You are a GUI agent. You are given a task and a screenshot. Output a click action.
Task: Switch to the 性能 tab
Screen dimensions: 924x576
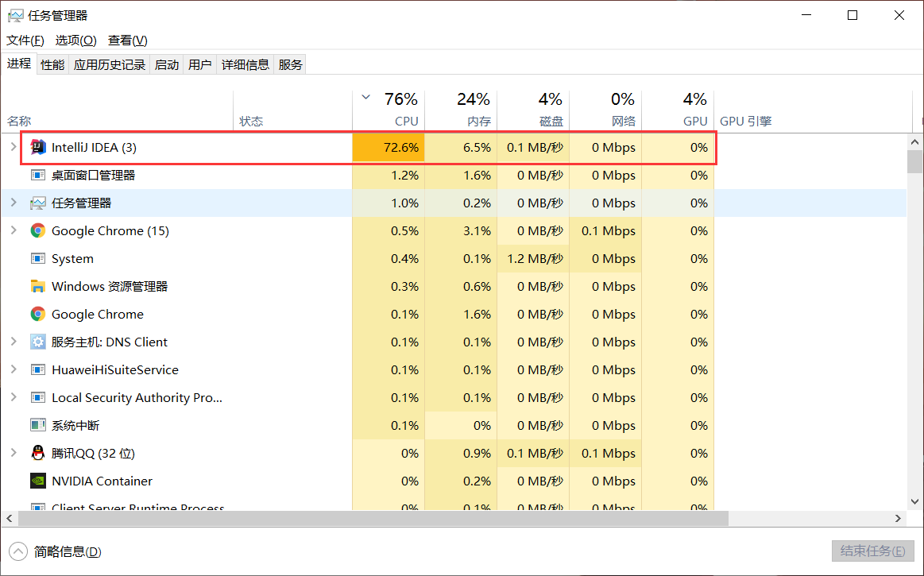pyautogui.click(x=52, y=64)
